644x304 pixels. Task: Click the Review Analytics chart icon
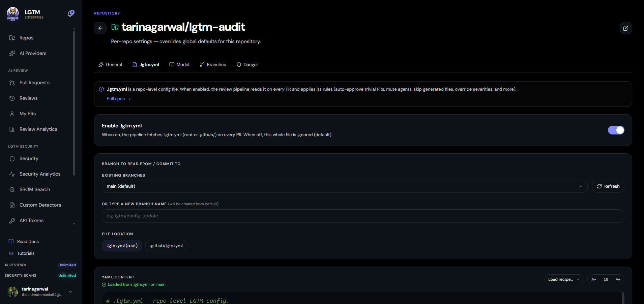[x=12, y=129]
